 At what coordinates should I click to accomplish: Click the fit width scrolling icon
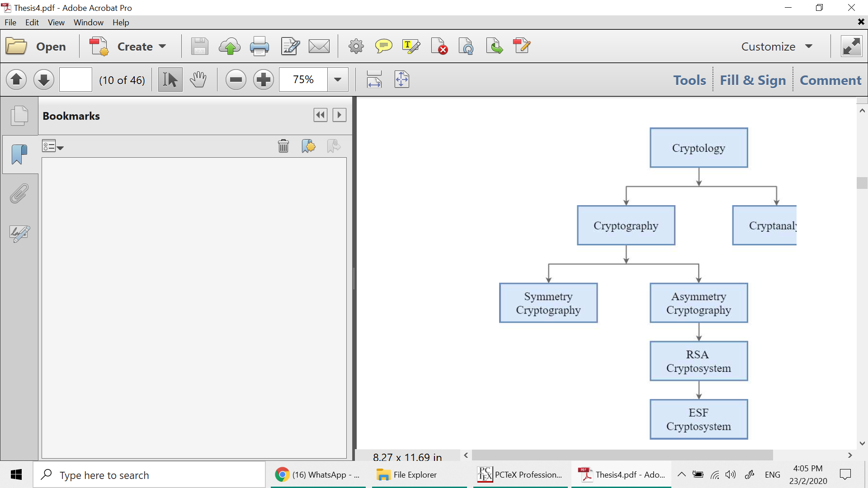[x=374, y=79]
